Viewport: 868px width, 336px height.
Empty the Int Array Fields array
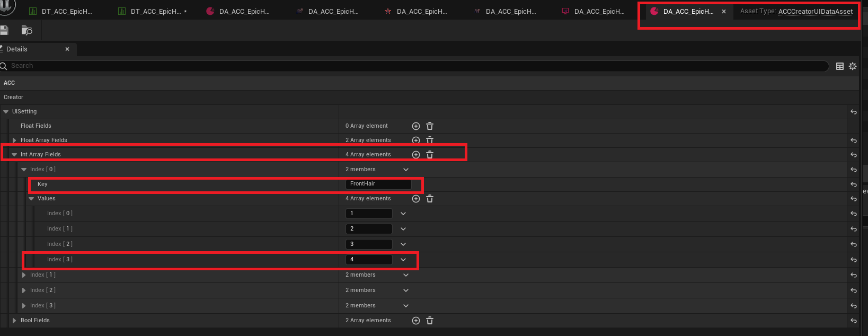[430, 155]
